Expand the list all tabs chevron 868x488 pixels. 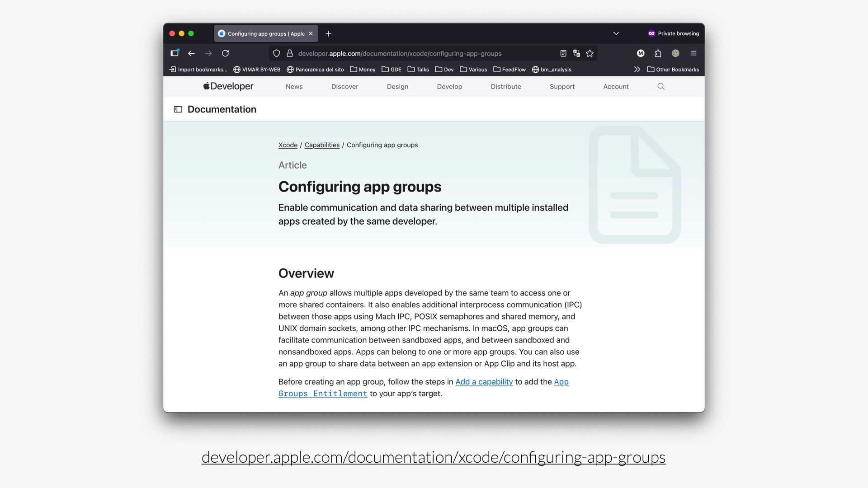[x=616, y=33]
